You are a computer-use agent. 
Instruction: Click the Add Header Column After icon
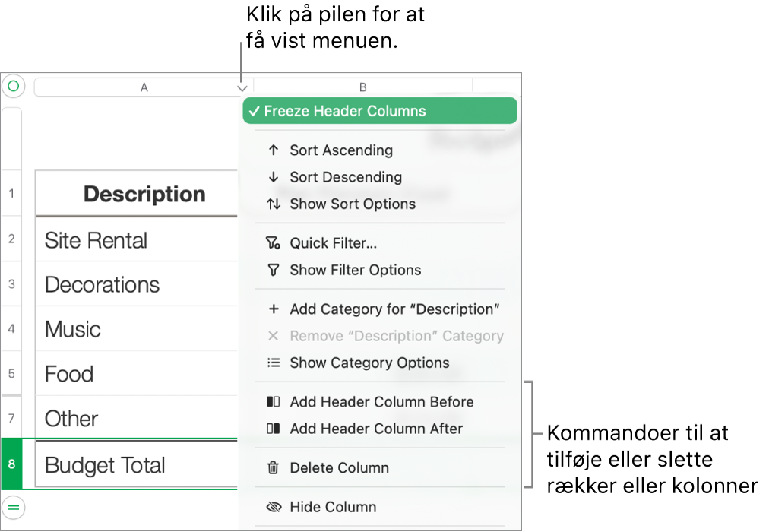pyautogui.click(x=274, y=429)
